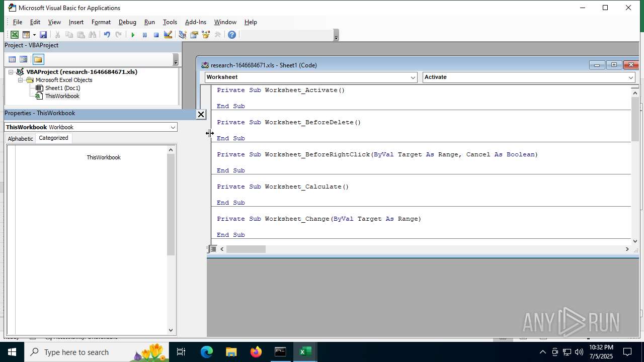Open Standard toolbar options arrow

336,35
